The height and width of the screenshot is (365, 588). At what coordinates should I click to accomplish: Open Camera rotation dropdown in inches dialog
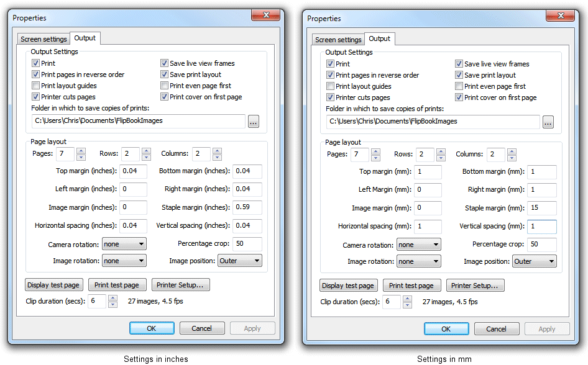coord(124,244)
